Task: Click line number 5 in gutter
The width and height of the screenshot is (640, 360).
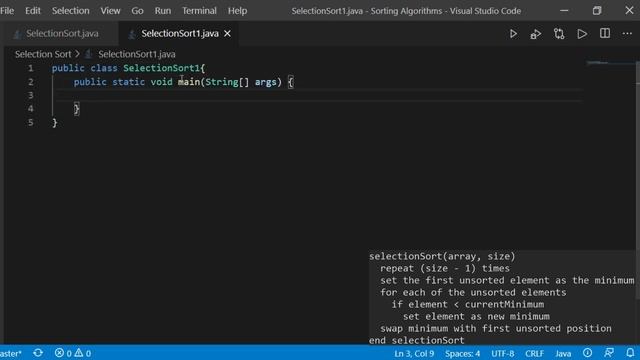Action: (x=31, y=122)
